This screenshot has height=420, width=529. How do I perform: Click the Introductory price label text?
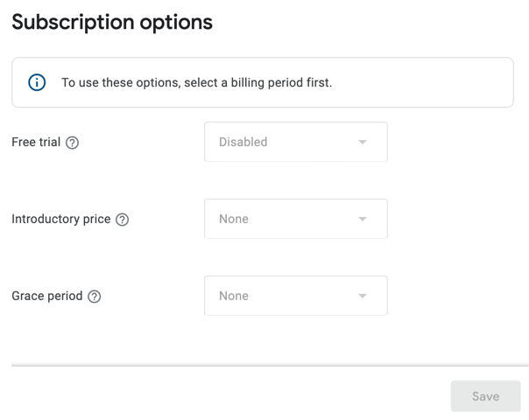[x=60, y=220]
